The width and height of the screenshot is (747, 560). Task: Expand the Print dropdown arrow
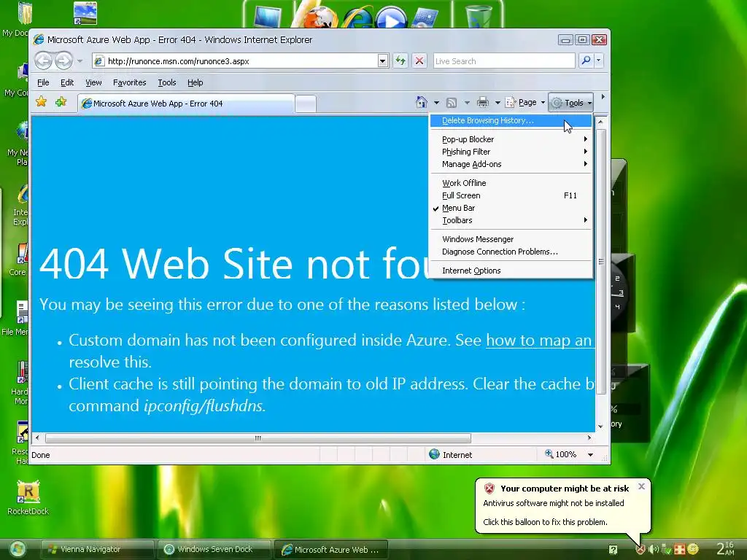tap(498, 102)
